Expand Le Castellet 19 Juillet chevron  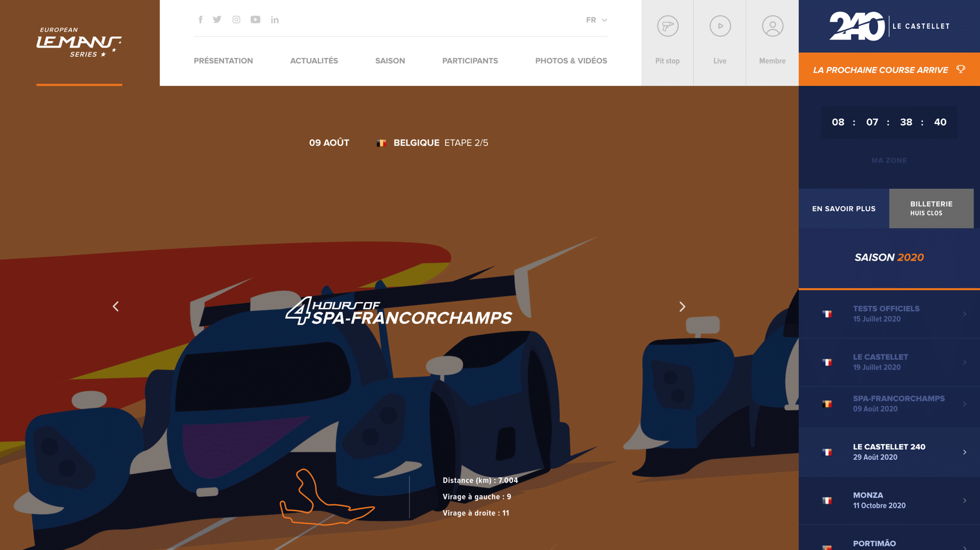(965, 362)
